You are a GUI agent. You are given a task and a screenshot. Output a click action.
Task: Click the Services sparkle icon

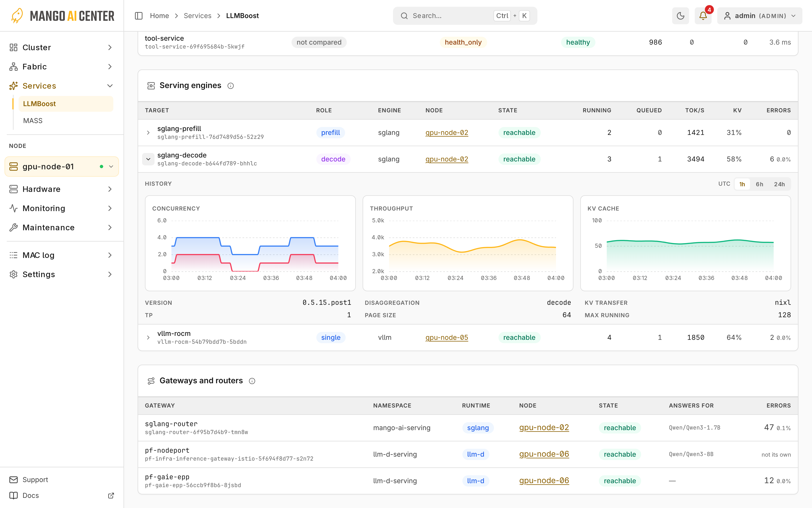click(13, 86)
